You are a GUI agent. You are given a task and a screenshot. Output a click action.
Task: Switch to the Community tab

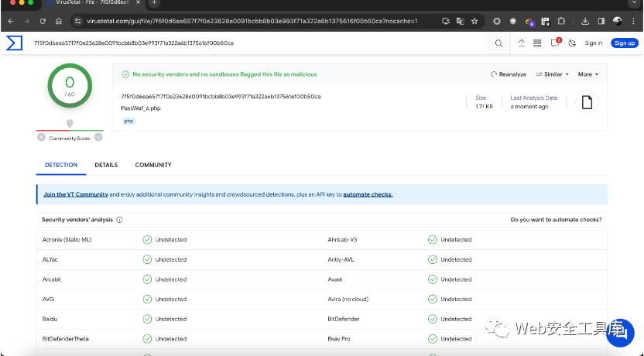153,165
